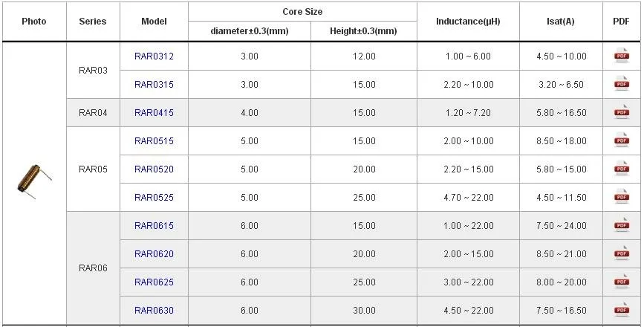Open the PDF icon for RAR0312

(621, 56)
